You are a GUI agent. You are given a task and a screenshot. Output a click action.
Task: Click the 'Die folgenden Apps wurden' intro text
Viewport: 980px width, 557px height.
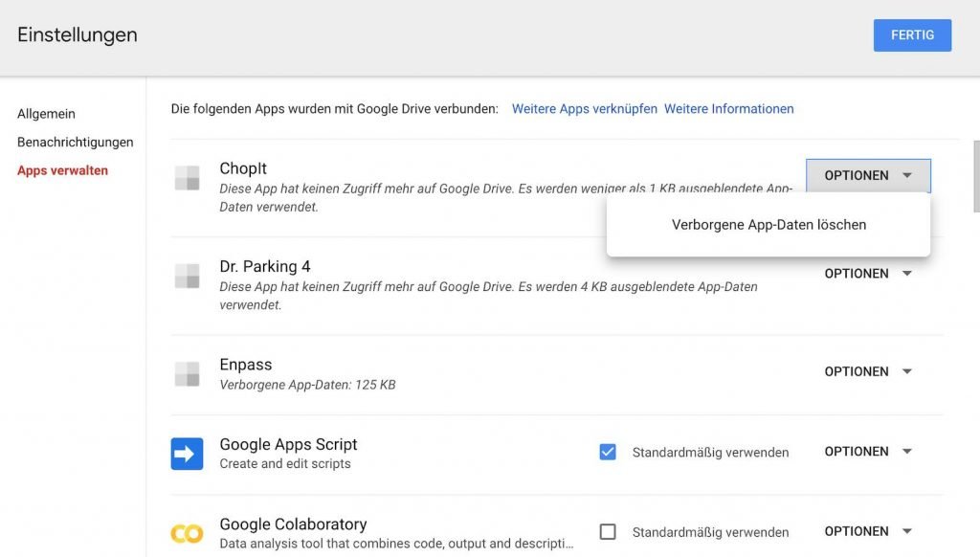pos(334,109)
